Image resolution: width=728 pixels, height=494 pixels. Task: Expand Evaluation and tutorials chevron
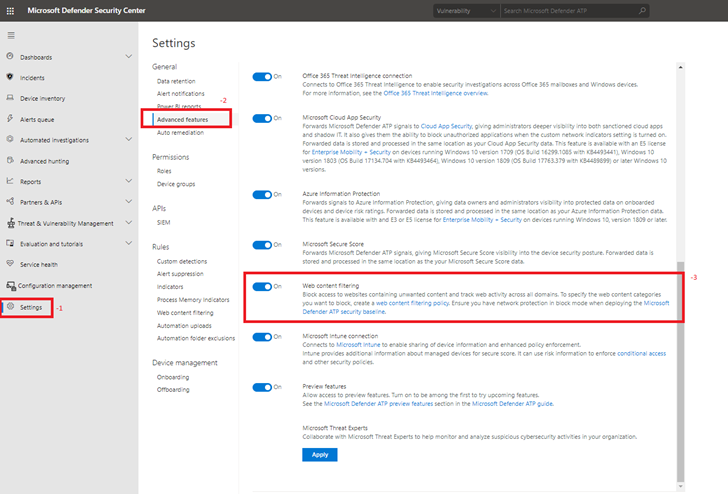tap(129, 243)
